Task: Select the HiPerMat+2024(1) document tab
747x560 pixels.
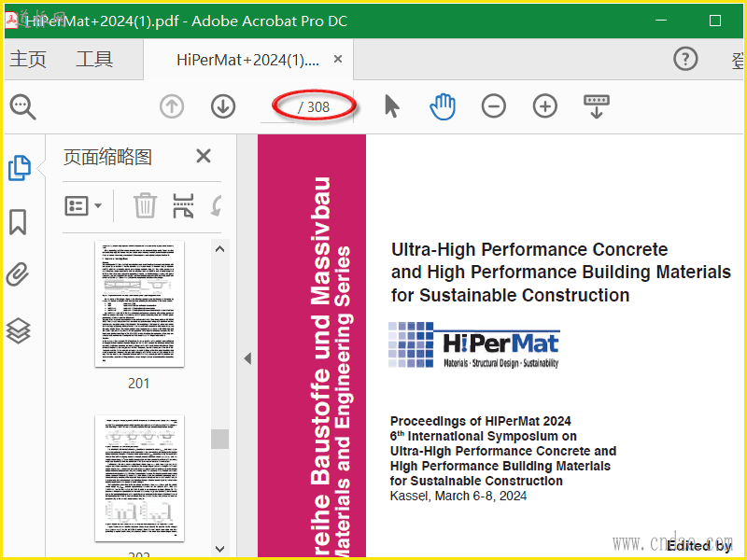Action: pos(247,60)
